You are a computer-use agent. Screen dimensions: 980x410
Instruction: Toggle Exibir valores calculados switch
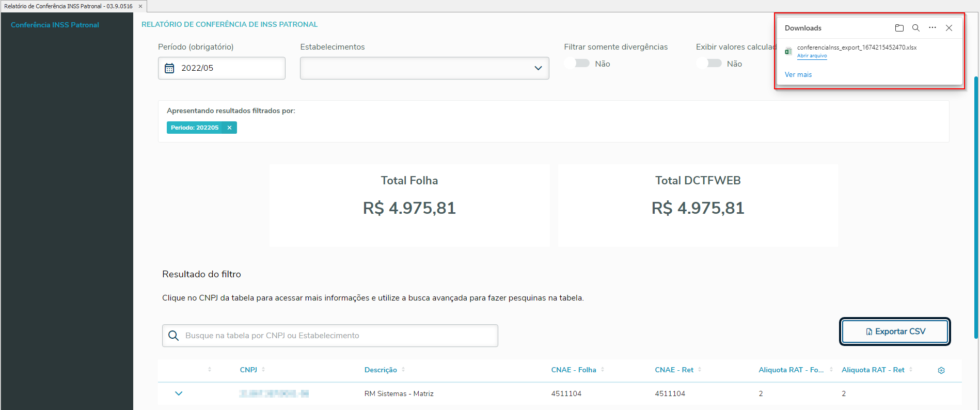[x=709, y=64]
